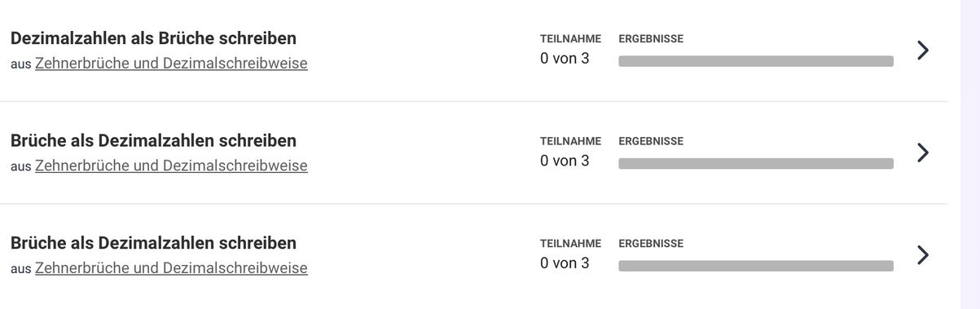This screenshot has width=980, height=309.
Task: Click '0 von 3' in the bottom row
Action: click(x=565, y=263)
